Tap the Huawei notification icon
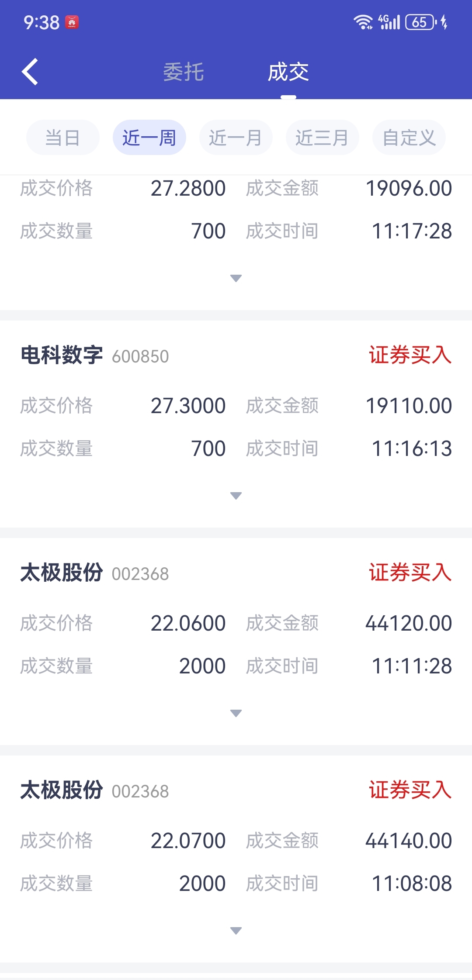 (x=72, y=22)
